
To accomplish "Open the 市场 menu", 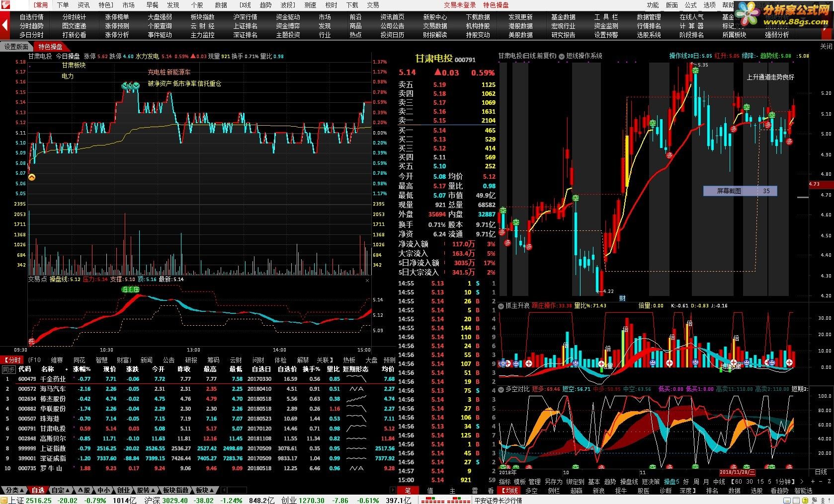I will tap(128, 5).
